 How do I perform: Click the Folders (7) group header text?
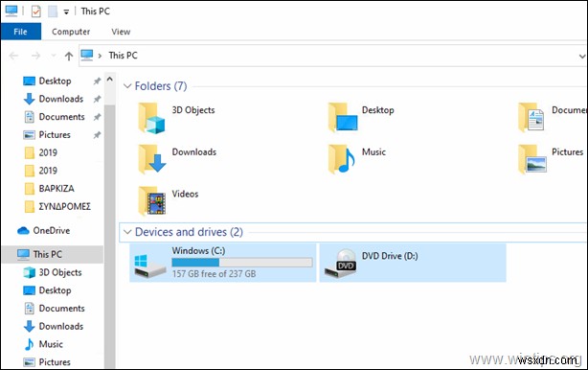pyautogui.click(x=161, y=86)
